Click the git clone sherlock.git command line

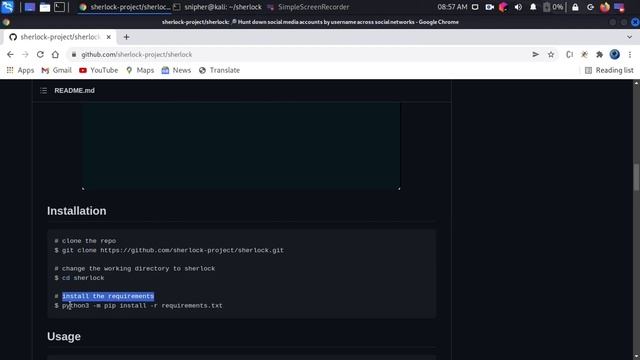[169, 250]
